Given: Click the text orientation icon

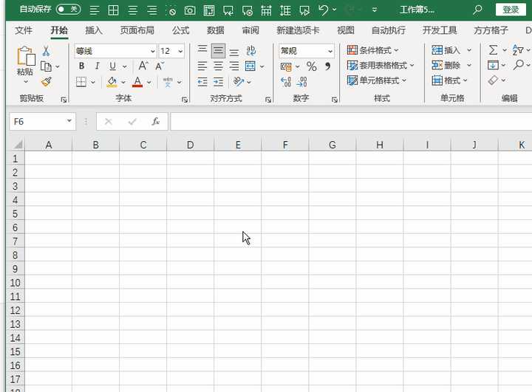Looking at the screenshot, I should (239, 82).
